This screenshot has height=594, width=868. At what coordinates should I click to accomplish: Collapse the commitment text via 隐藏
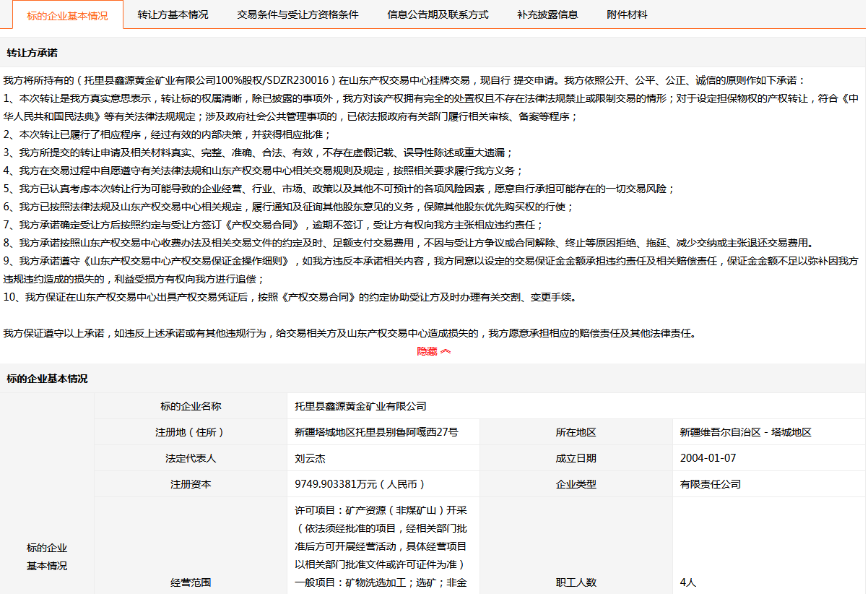(434, 351)
